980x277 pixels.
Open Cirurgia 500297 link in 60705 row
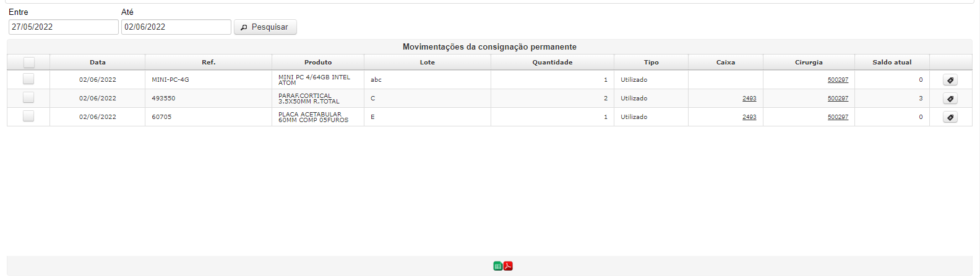pyautogui.click(x=838, y=117)
